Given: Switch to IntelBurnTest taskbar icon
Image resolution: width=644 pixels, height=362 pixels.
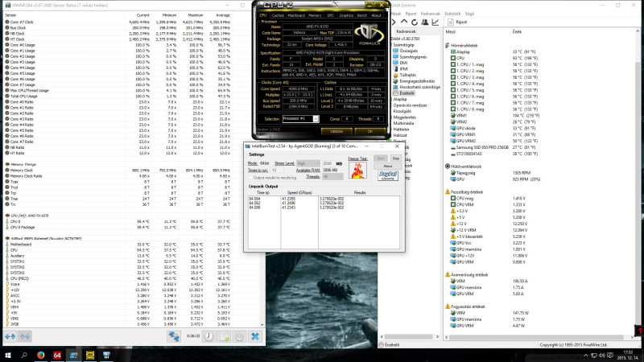Looking at the screenshot, I should point(73,355).
